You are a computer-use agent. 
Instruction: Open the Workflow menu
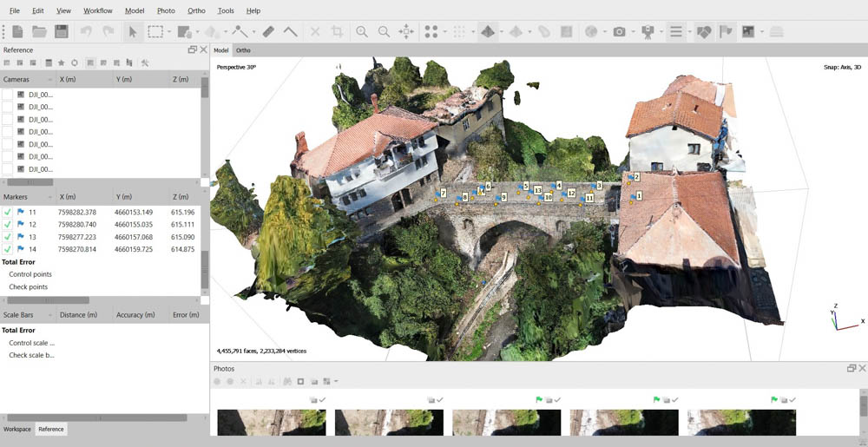coord(98,10)
